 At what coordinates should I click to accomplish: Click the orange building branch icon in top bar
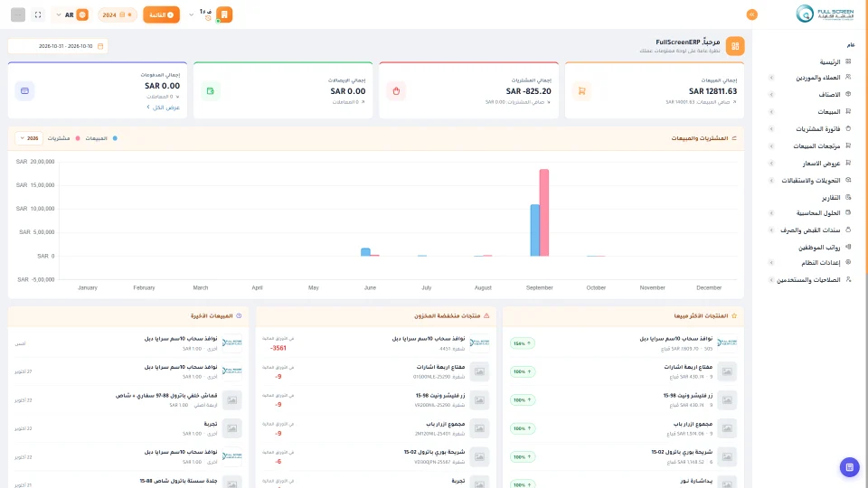coord(224,14)
